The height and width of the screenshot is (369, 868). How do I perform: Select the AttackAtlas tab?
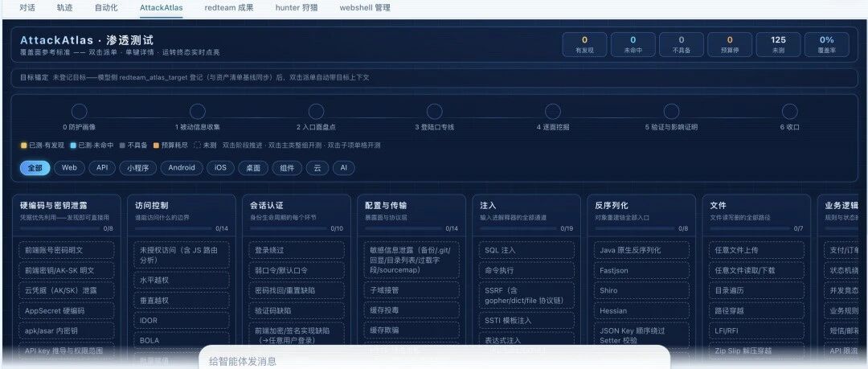coord(161,8)
